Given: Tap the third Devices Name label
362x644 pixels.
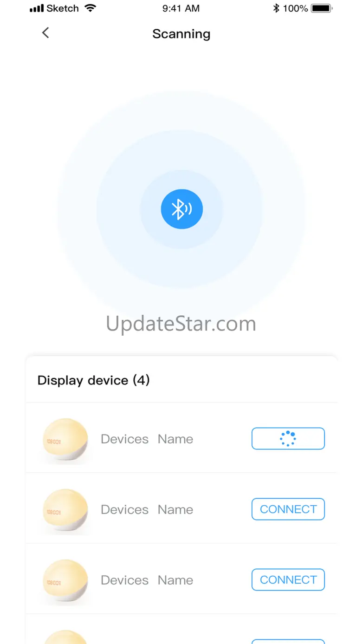Looking at the screenshot, I should coord(147,580).
